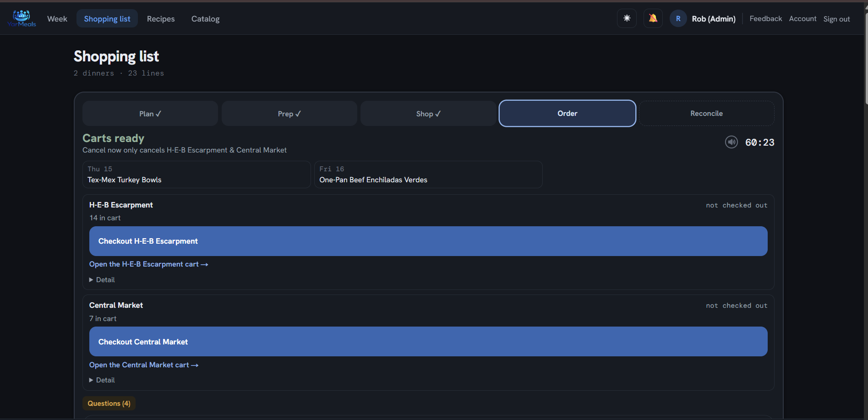
Task: Open the Week tab
Action: pos(57,19)
